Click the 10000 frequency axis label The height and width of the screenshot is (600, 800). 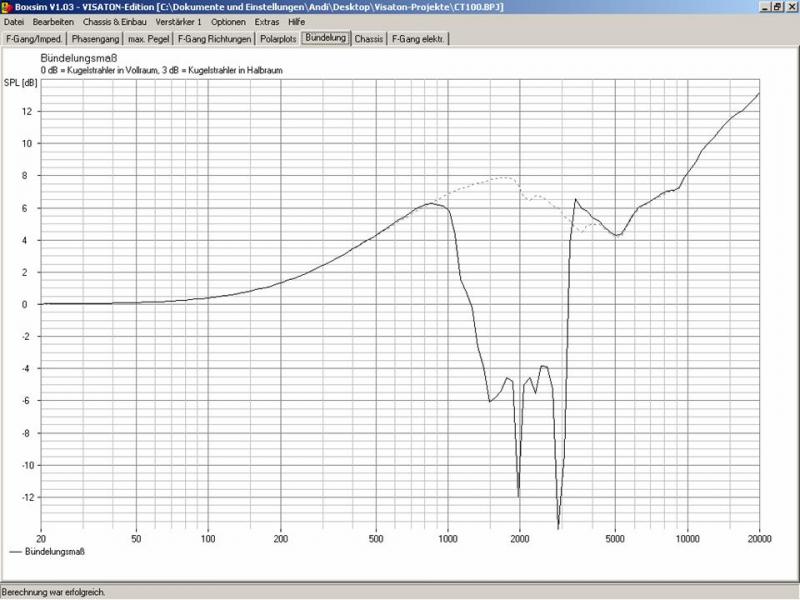(x=687, y=539)
